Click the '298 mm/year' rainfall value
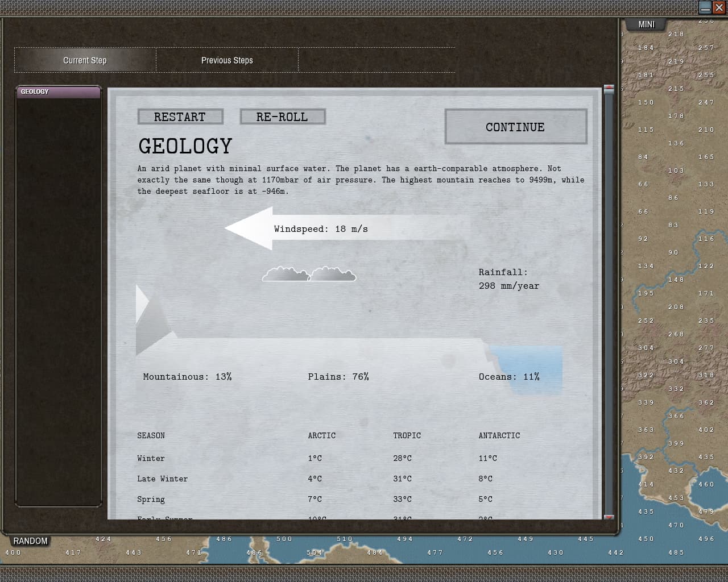 point(509,286)
